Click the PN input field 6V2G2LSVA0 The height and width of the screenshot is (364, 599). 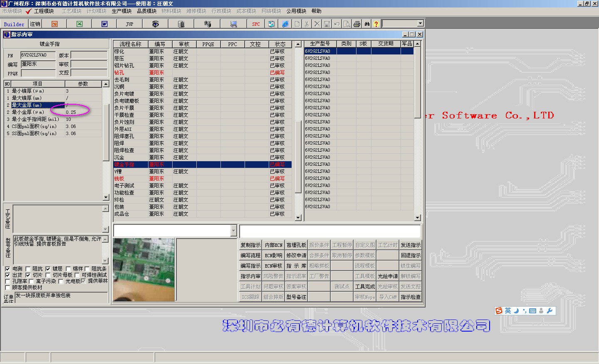(x=38, y=55)
